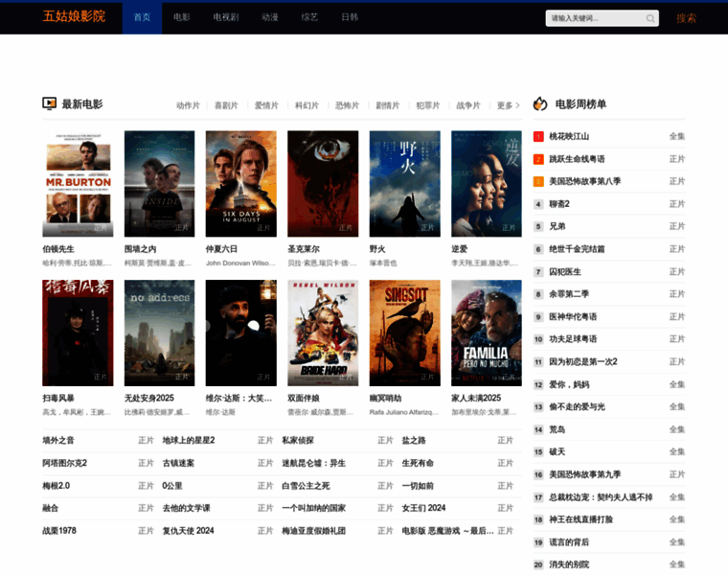The image size is (728, 575).
Task: Open ranked item 囚犯医生
Action: (565, 272)
